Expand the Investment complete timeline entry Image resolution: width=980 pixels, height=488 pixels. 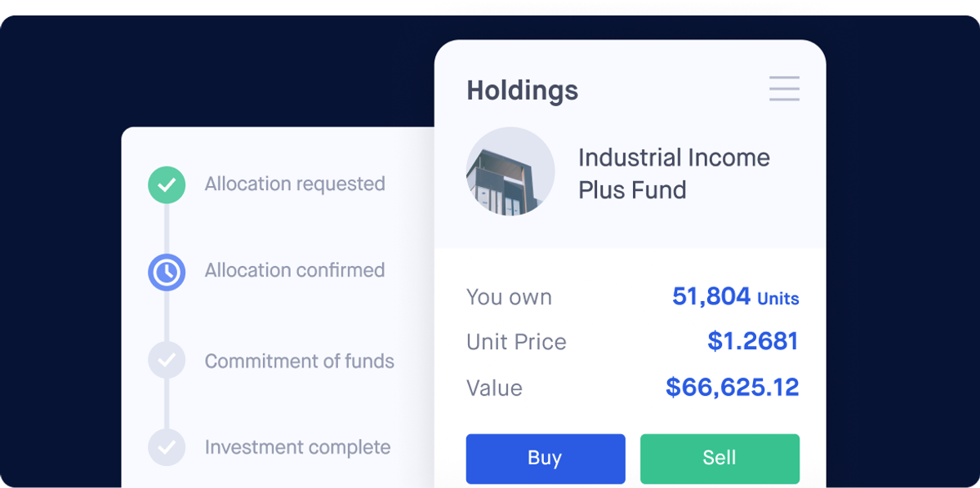(297, 447)
